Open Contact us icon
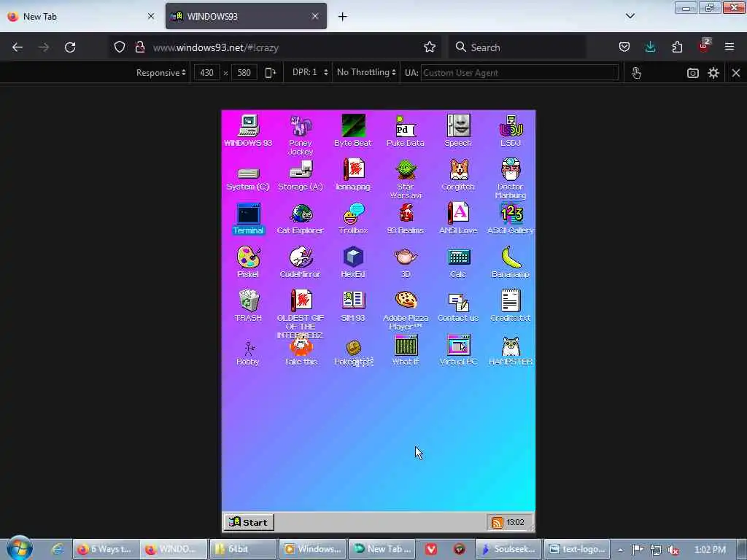This screenshot has height=560, width=747. point(458,302)
